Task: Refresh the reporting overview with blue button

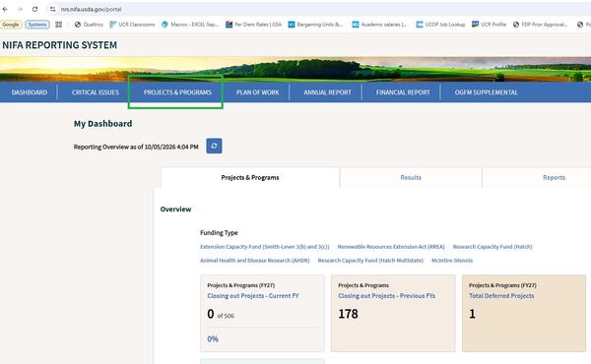Action: pyautogui.click(x=214, y=146)
